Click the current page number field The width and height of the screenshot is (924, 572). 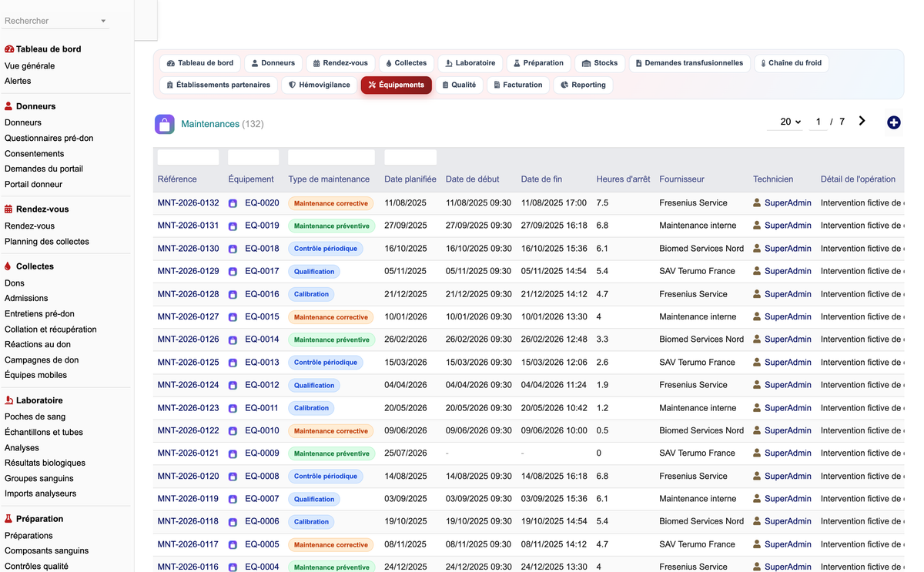(x=818, y=122)
